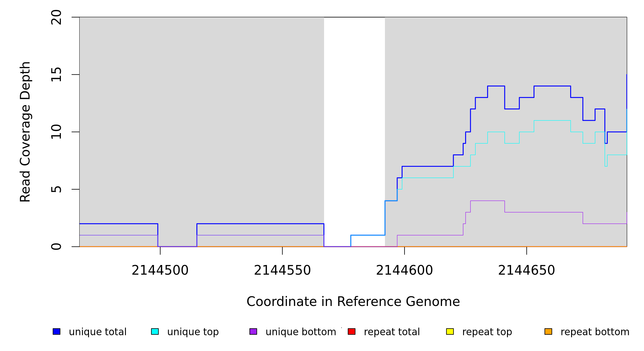The width and height of the screenshot is (644, 351).
Task: Click the 2144550 x-axis tick label
Action: (x=282, y=270)
